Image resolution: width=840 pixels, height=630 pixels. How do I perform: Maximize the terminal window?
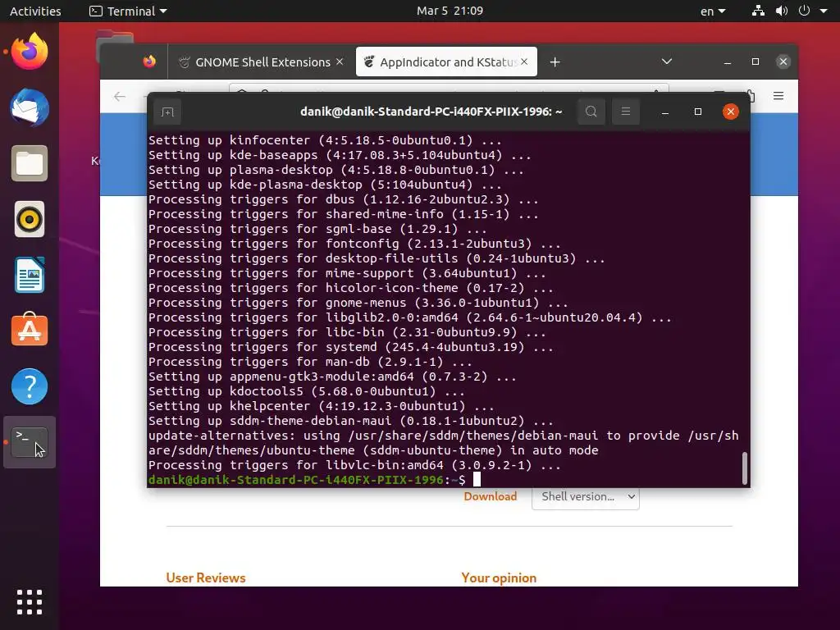(697, 112)
